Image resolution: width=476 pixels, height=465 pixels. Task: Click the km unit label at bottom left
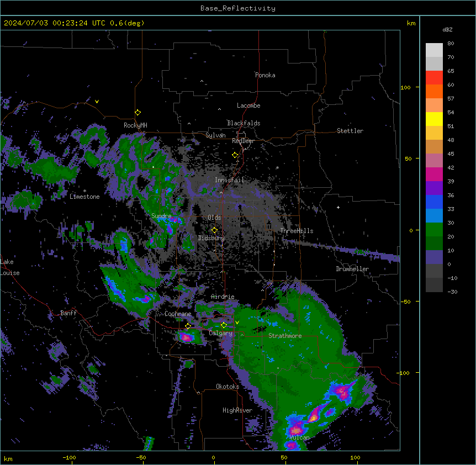[8, 458]
